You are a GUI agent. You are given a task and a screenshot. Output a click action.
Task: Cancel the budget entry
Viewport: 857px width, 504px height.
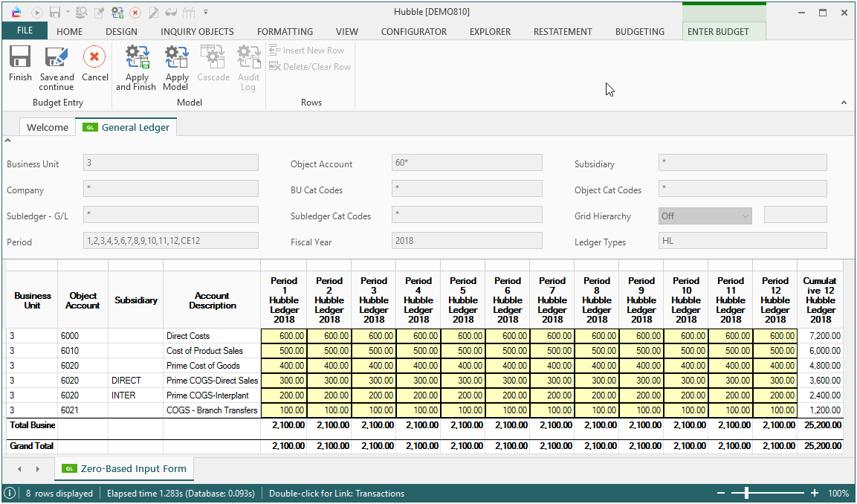tap(94, 58)
